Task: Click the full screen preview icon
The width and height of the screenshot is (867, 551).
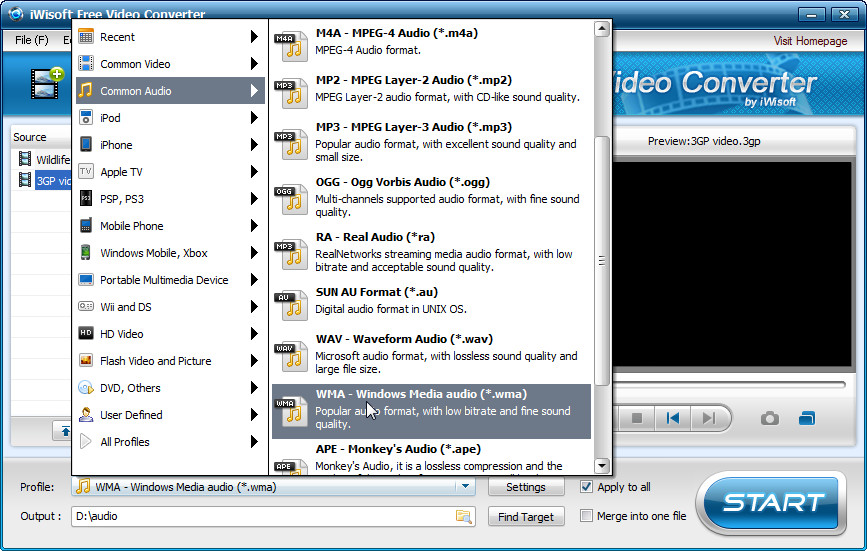Action: (807, 418)
